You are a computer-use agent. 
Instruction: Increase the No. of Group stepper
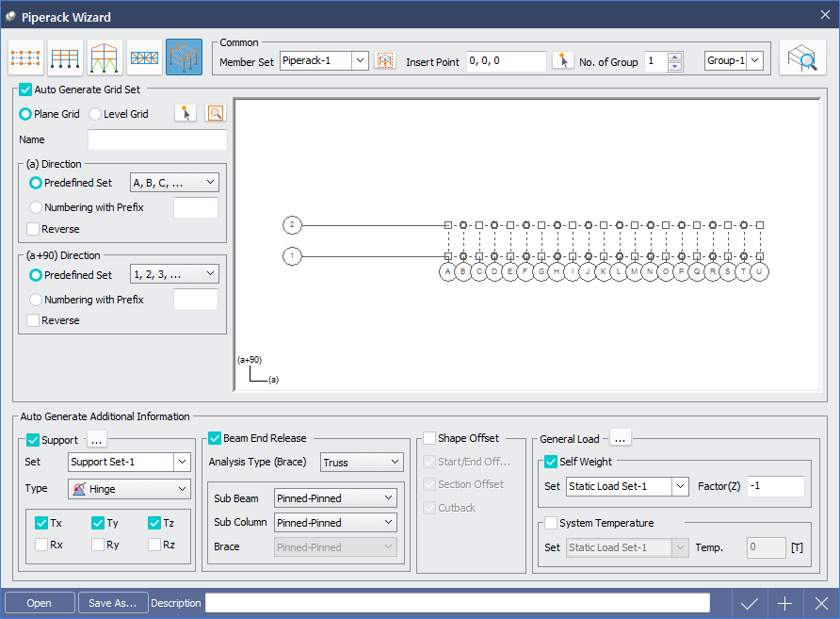(x=674, y=57)
